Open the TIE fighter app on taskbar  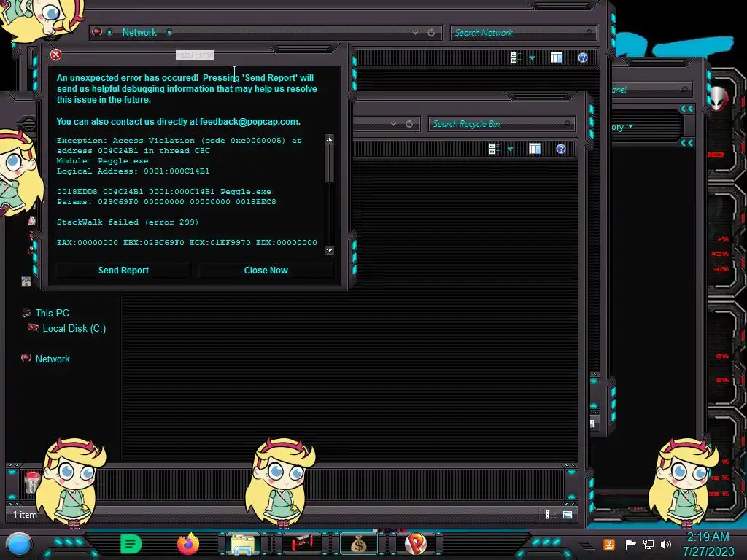(301, 543)
